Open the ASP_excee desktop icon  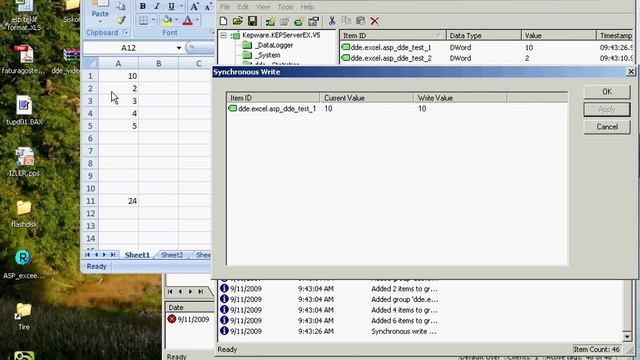pos(23,264)
